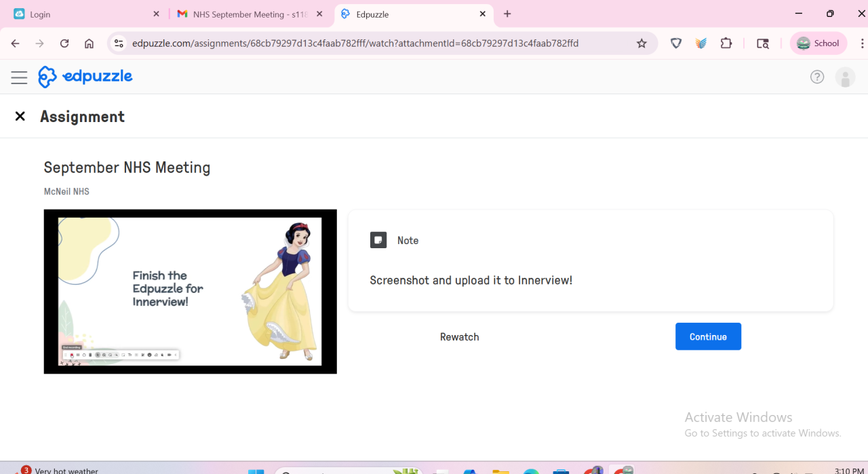View site information icon in address bar
The width and height of the screenshot is (868, 474).
pos(119,43)
